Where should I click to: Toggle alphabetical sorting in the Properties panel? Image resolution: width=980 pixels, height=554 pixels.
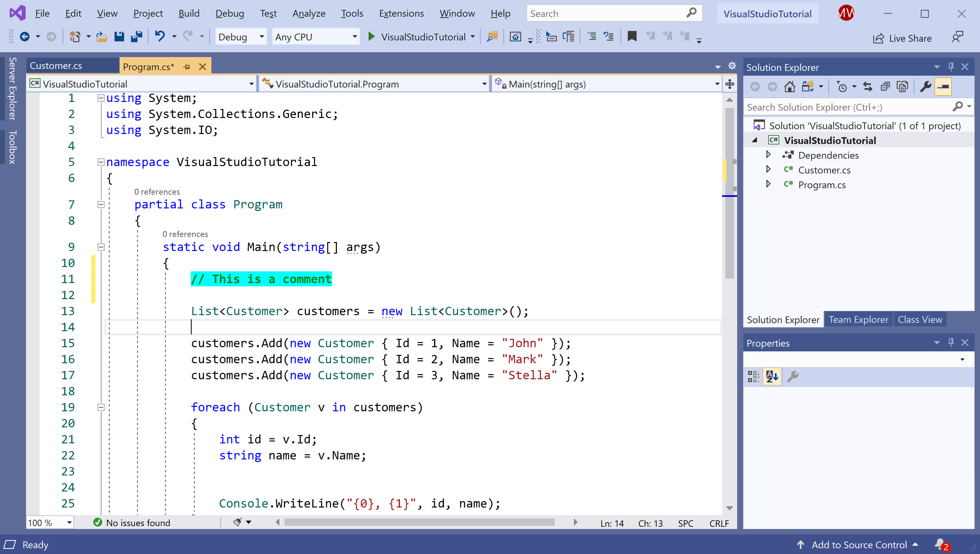coord(772,377)
